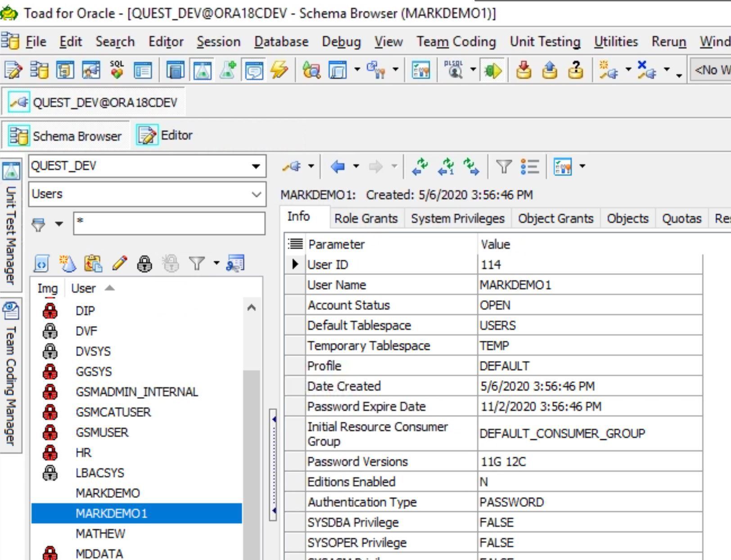Click the back arrow in right pane
The width and height of the screenshot is (731, 560).
click(338, 167)
